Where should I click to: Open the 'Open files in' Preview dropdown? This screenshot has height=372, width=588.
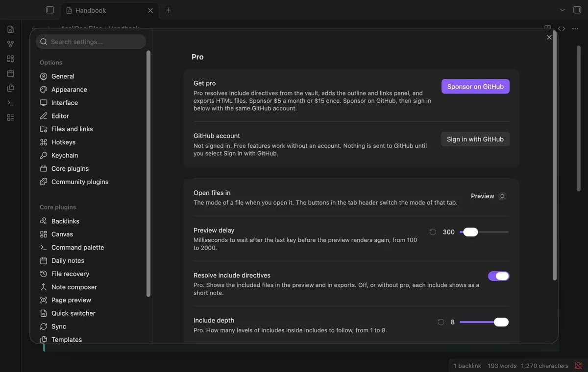(488, 196)
